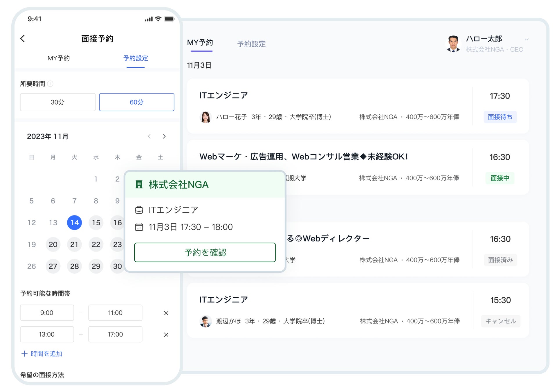The image size is (559, 392).
Task: Select the 30分 duration option
Action: click(x=58, y=102)
